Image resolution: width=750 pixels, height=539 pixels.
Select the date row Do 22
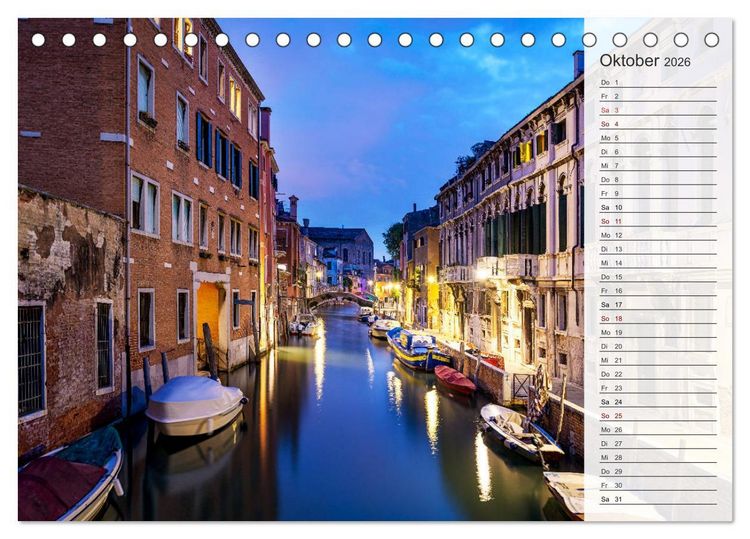(658, 374)
